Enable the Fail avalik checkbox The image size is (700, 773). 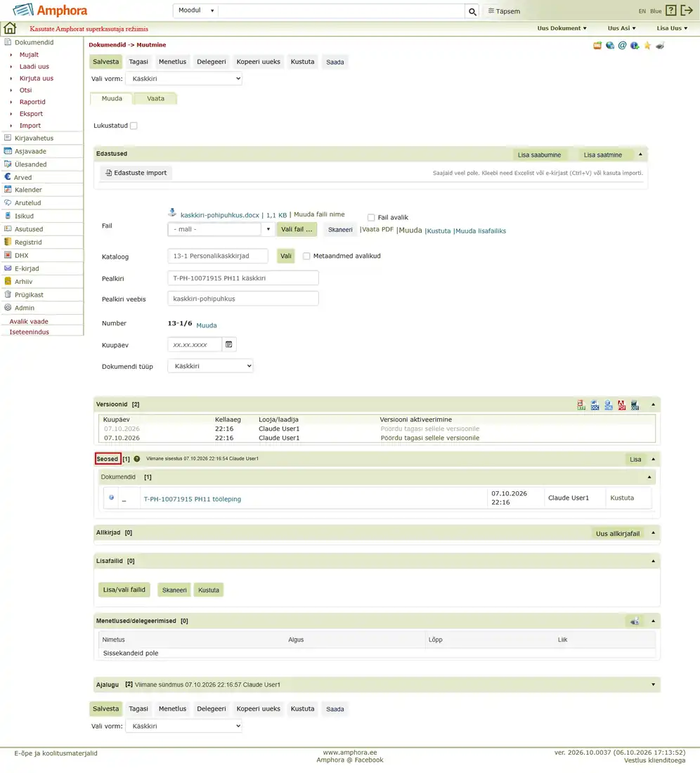click(x=371, y=217)
